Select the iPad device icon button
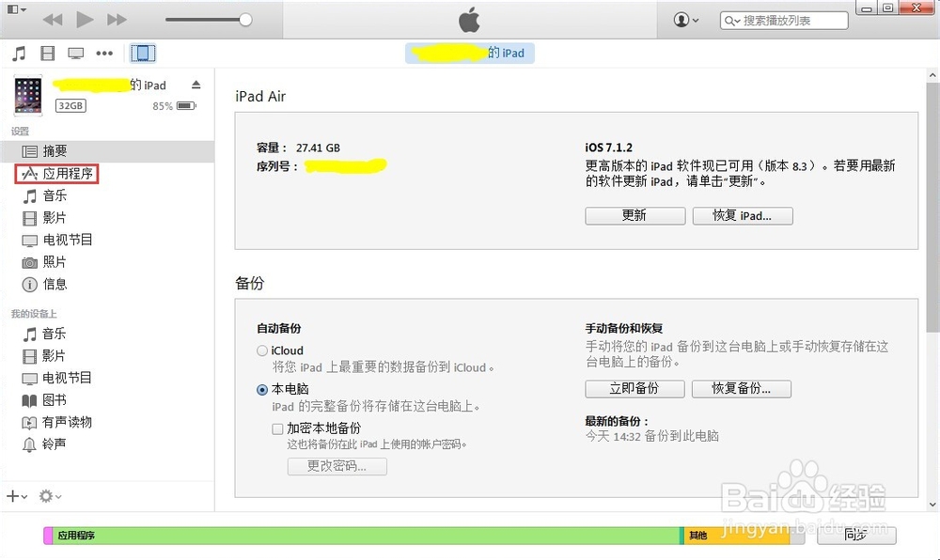This screenshot has height=560, width=940. pyautogui.click(x=143, y=54)
